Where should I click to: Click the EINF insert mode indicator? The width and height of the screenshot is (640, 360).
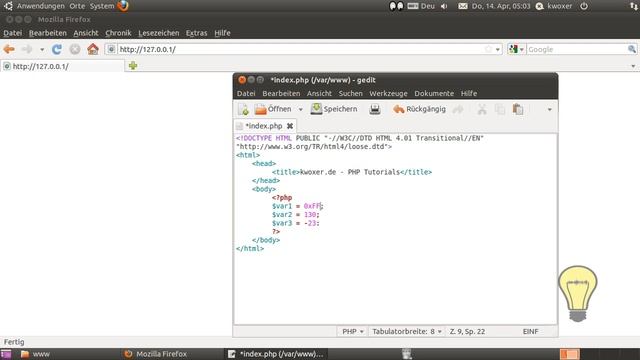tap(530, 331)
